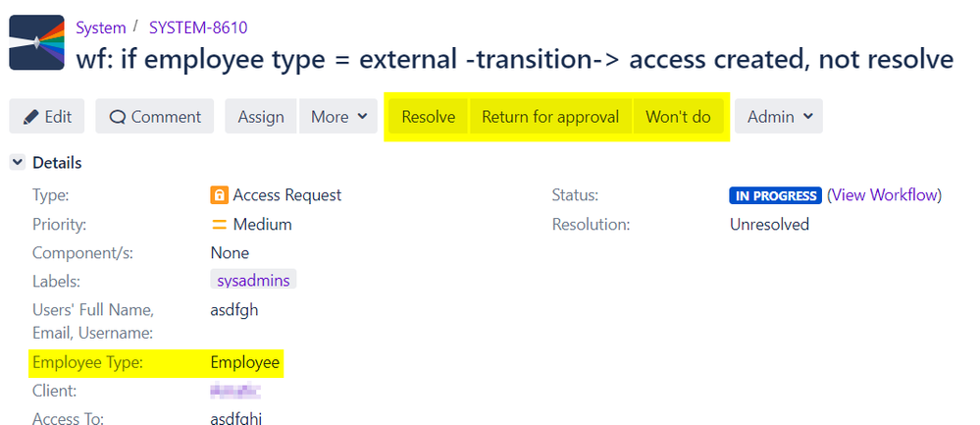Click the speech bubble Comment icon
This screenshot has width=980, height=425.
pyautogui.click(x=117, y=117)
